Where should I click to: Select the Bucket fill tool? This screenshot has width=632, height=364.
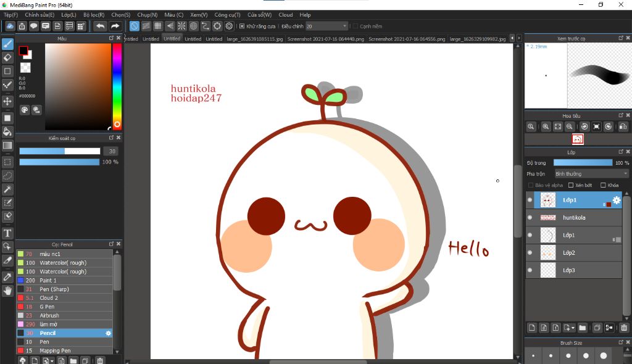pos(7,131)
